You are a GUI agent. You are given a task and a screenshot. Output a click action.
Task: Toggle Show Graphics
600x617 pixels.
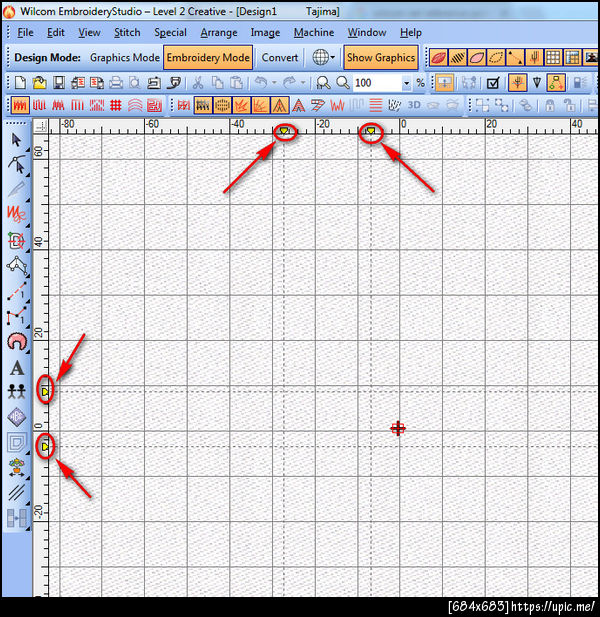[x=381, y=57]
